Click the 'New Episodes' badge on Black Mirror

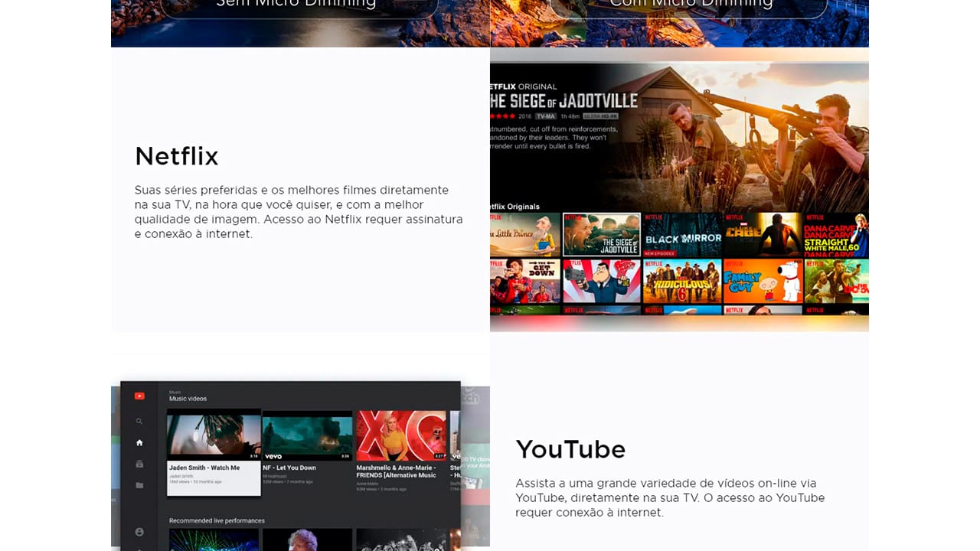pos(660,253)
